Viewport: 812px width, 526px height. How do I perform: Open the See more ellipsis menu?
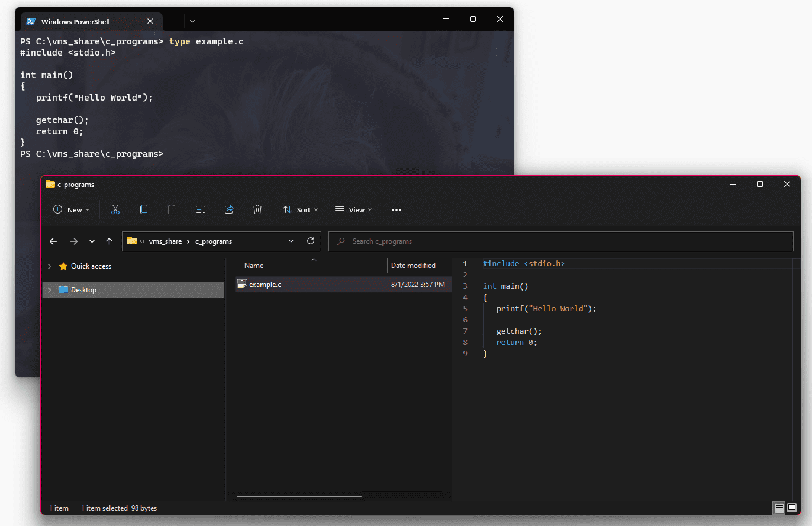click(x=397, y=209)
